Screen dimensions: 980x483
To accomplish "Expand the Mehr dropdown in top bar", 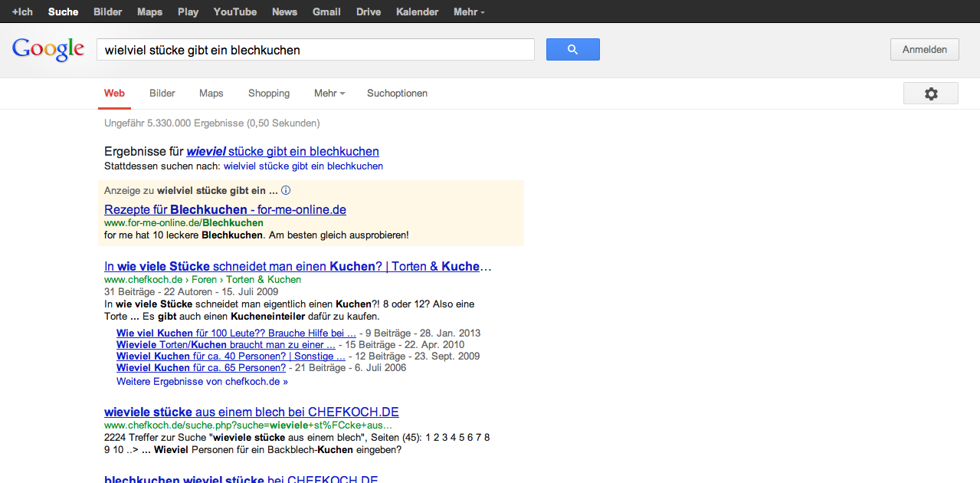I will point(468,12).
